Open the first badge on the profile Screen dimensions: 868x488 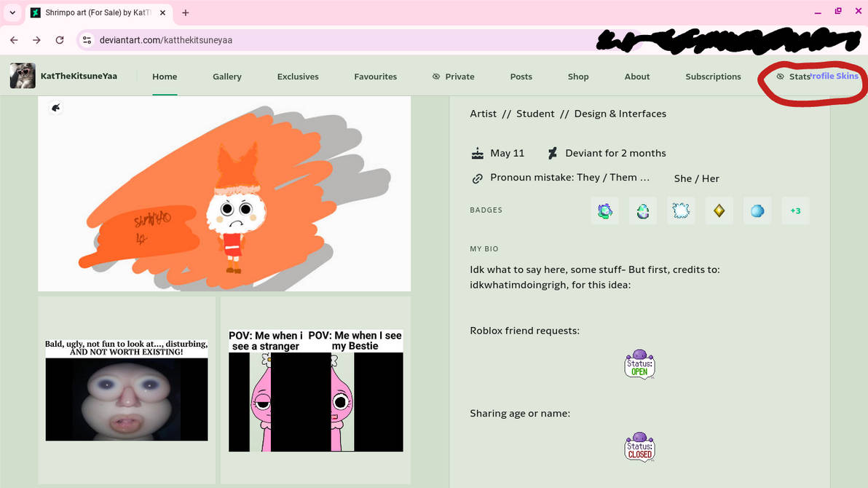pyautogui.click(x=604, y=210)
